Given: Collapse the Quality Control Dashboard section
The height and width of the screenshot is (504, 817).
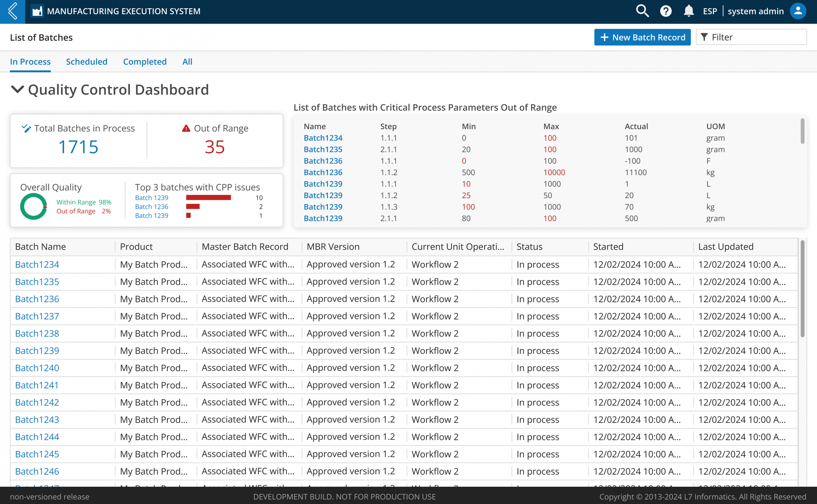Looking at the screenshot, I should coord(17,89).
